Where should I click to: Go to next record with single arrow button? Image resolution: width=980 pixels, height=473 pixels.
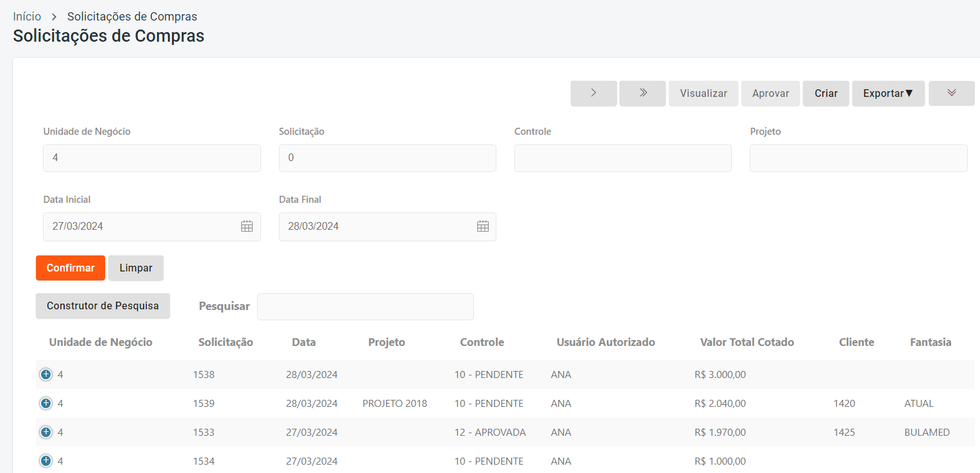tap(594, 93)
